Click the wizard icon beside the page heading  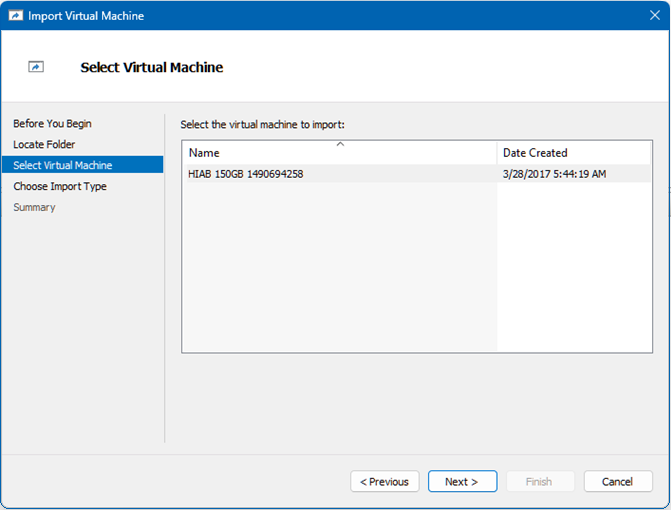pyautogui.click(x=36, y=67)
